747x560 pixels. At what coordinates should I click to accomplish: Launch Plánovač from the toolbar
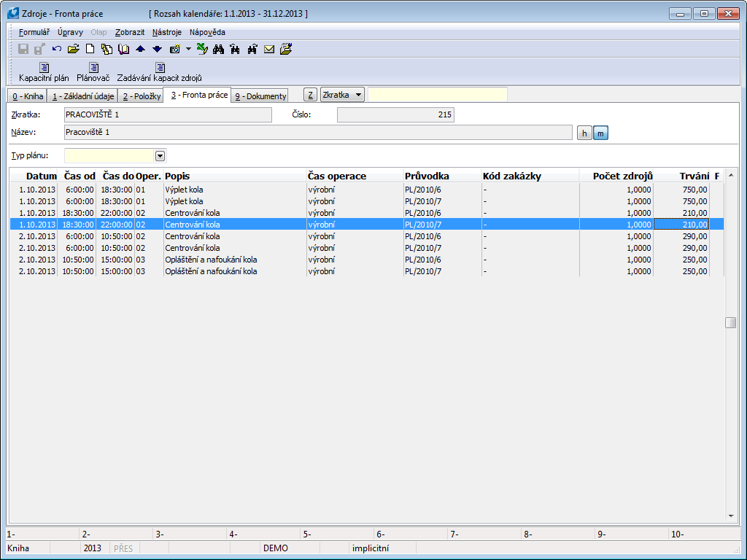pos(93,72)
